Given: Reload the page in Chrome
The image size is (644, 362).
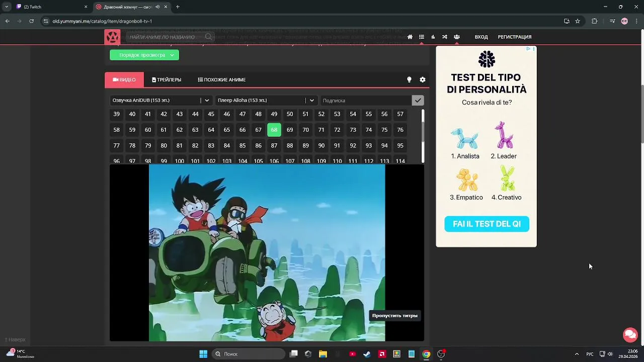Looking at the screenshot, I should pos(31,21).
